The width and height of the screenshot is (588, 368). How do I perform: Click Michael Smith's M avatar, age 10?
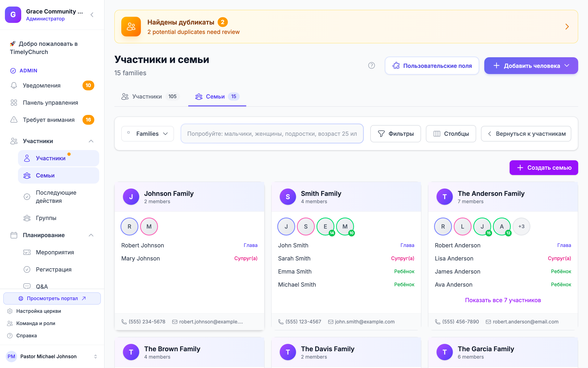[345, 226]
